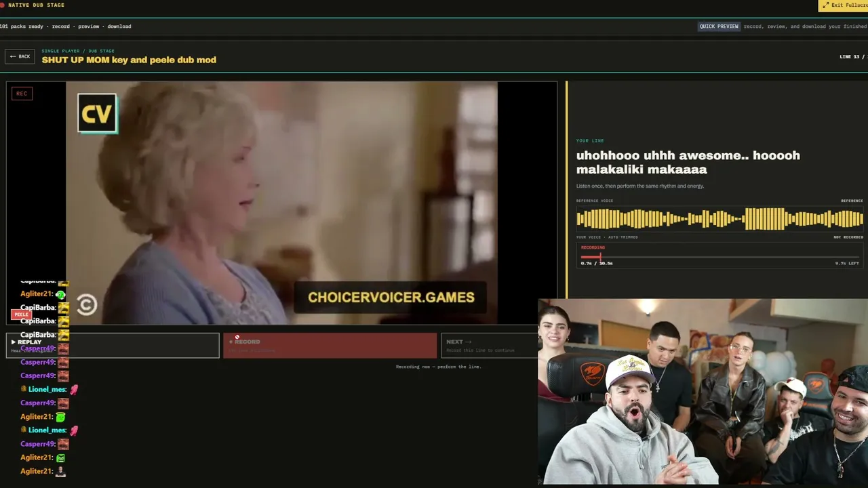868x488 pixels.
Task: Click 'Recording now — perform the line' message
Action: 439,367
